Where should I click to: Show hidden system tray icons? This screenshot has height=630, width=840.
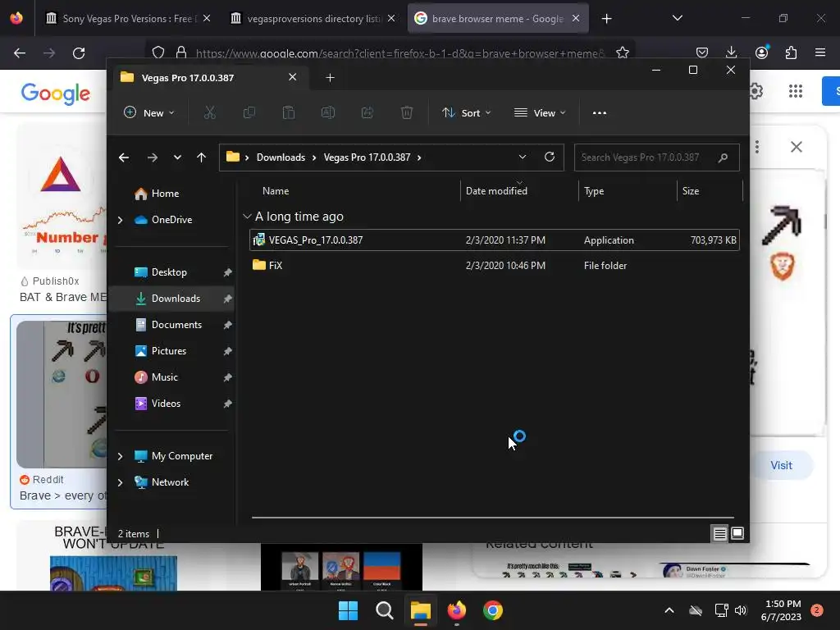(669, 610)
